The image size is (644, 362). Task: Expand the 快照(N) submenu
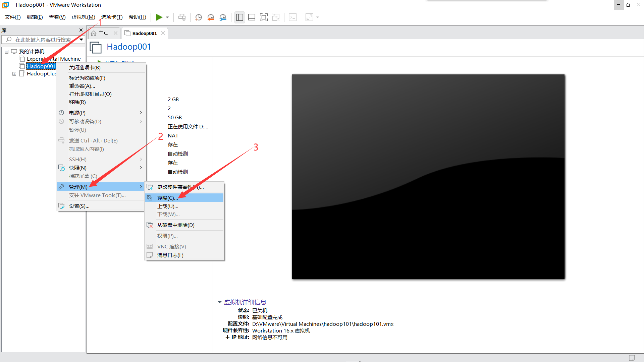101,168
